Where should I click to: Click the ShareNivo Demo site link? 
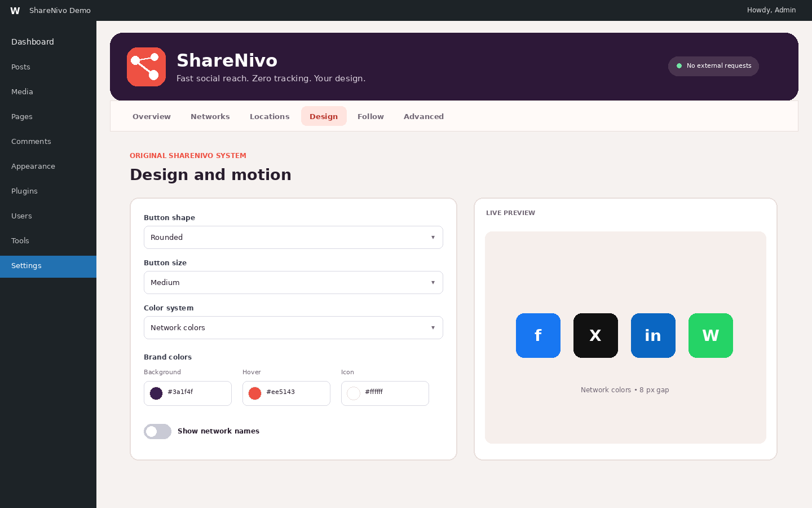pyautogui.click(x=60, y=11)
